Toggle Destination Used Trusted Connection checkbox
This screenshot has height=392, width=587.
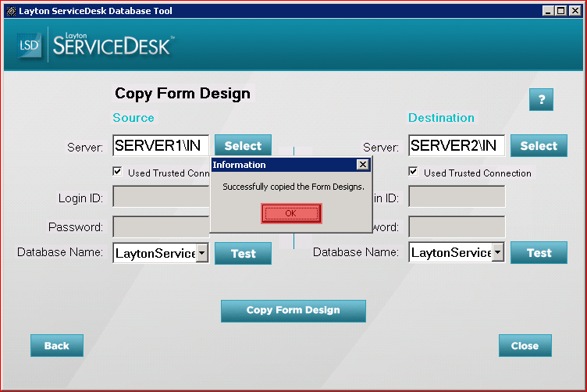coord(413,172)
